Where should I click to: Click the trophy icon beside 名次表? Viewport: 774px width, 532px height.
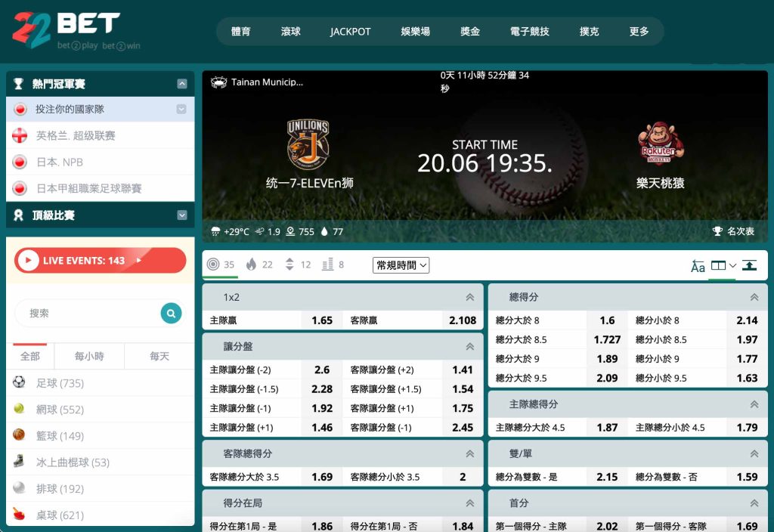[x=717, y=231]
